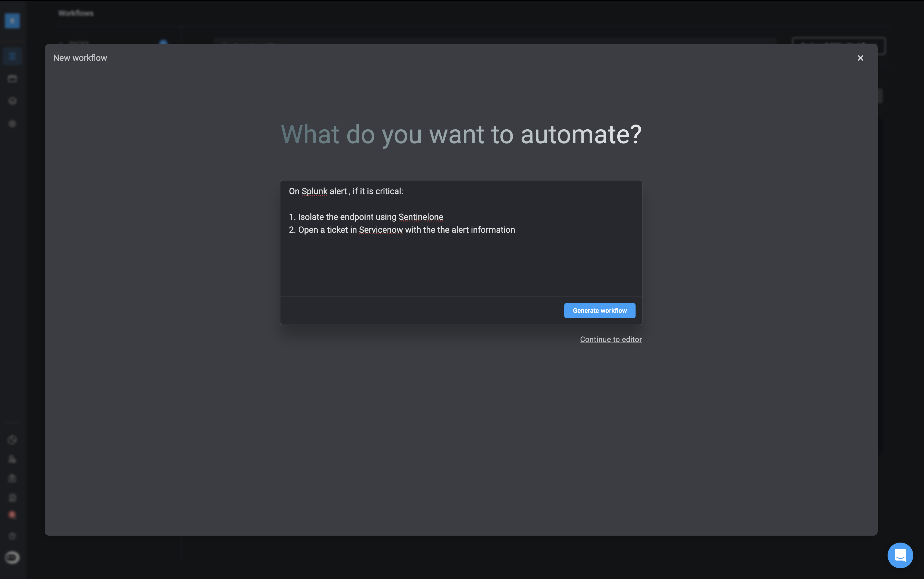924x579 pixels.
Task: Click the 'alert information' text at line two's end
Action: pyautogui.click(x=483, y=230)
